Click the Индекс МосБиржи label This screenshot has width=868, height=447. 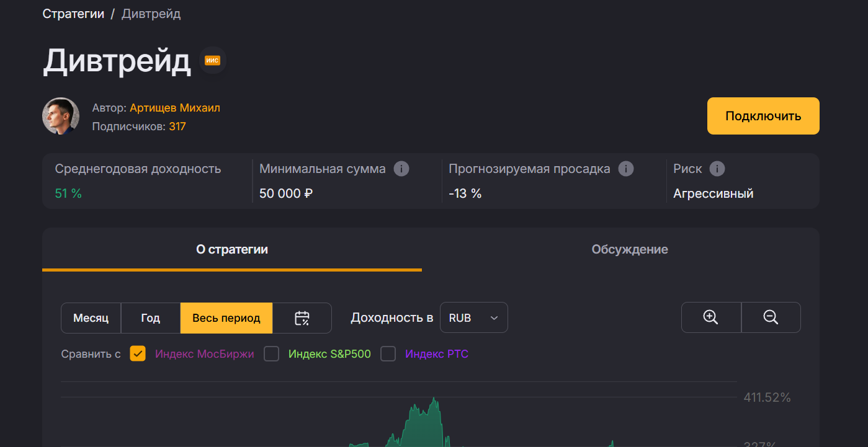(205, 354)
